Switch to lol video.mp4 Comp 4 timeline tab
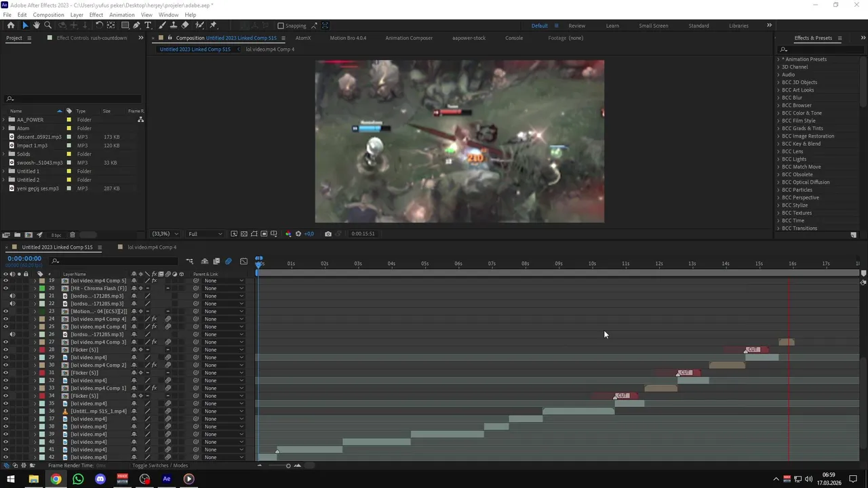This screenshot has width=868, height=488. pos(152,247)
